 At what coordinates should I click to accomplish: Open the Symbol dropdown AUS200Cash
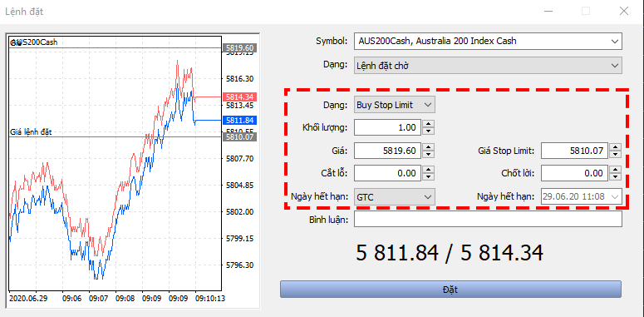click(488, 41)
